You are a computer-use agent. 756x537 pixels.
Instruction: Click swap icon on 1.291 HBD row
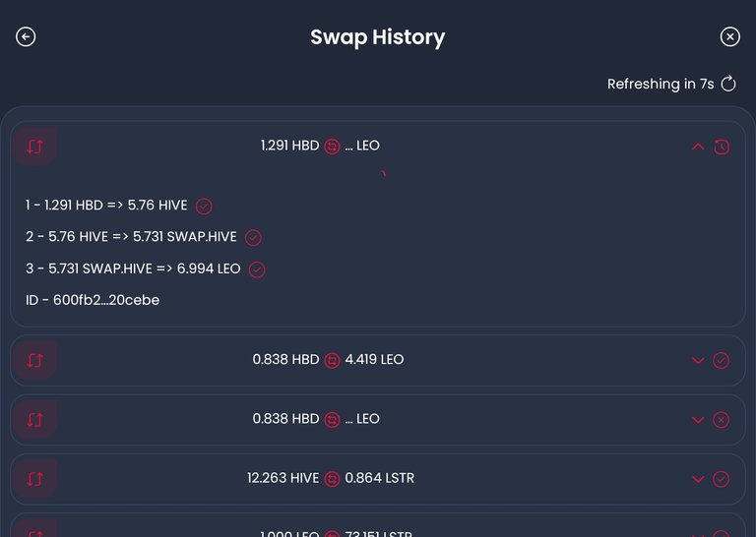(35, 146)
